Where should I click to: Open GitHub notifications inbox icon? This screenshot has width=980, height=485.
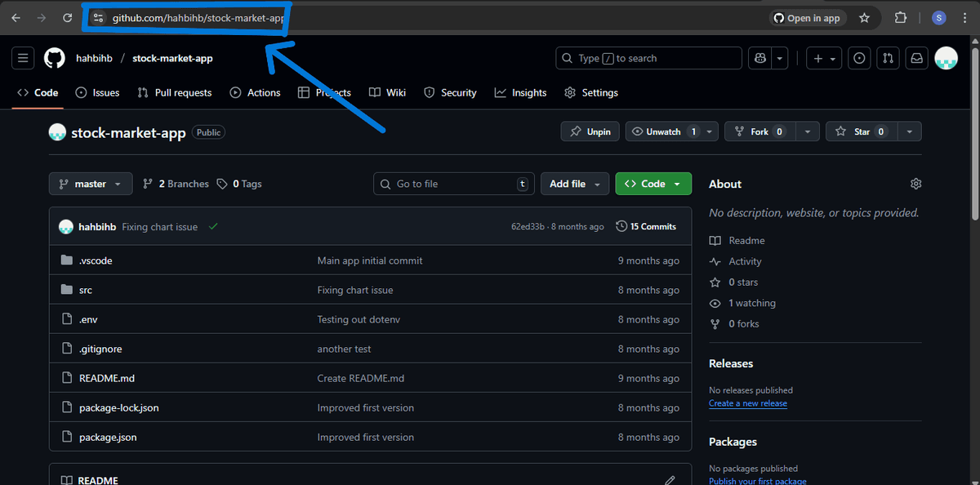pos(916,58)
